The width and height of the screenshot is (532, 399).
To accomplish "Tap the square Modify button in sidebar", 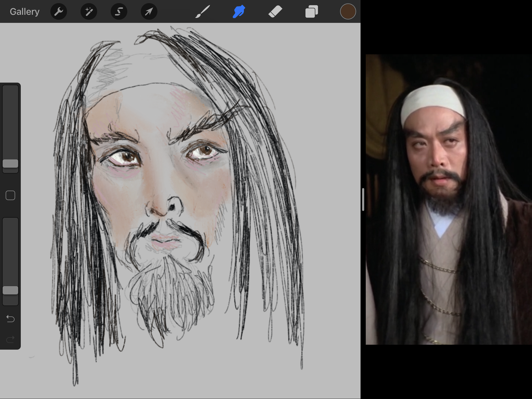I will [x=10, y=195].
